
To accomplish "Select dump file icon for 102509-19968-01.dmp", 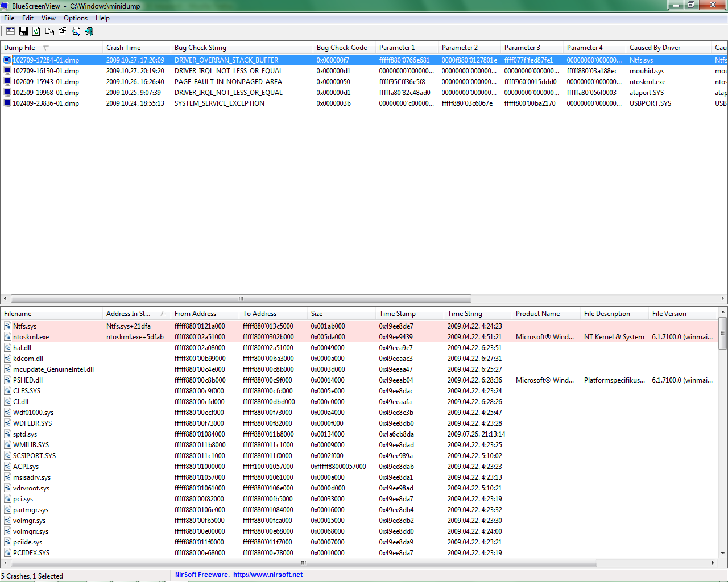I will pyautogui.click(x=7, y=93).
